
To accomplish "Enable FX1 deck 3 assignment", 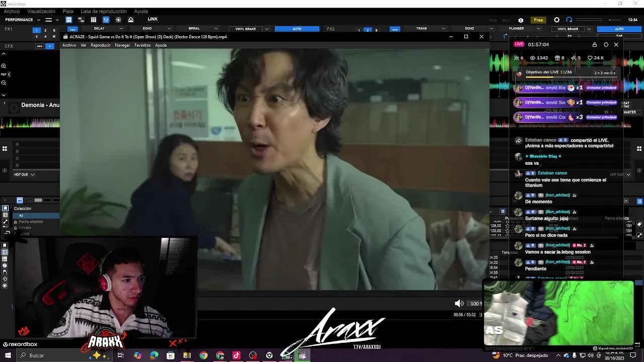I will point(36,36).
